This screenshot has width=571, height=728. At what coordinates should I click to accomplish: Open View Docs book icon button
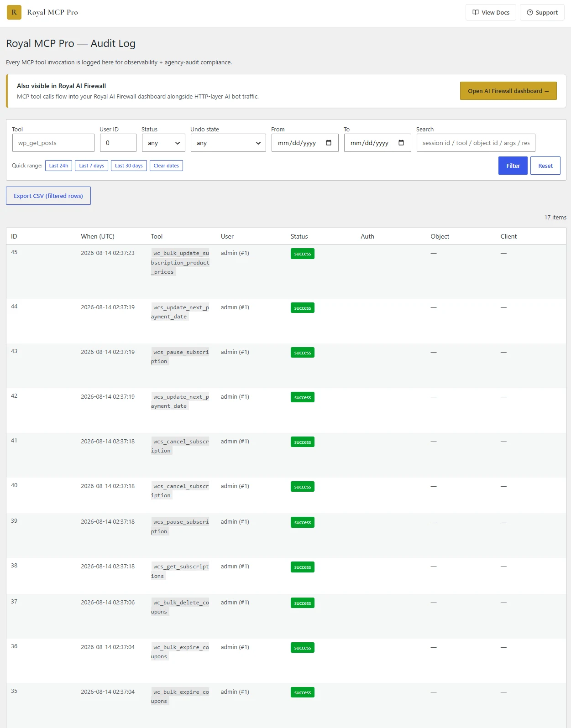(491, 12)
